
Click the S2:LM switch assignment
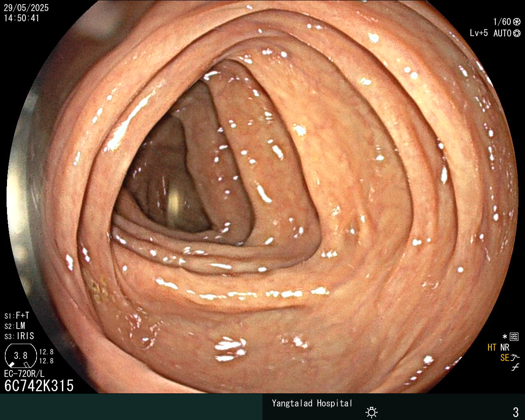[15, 326]
